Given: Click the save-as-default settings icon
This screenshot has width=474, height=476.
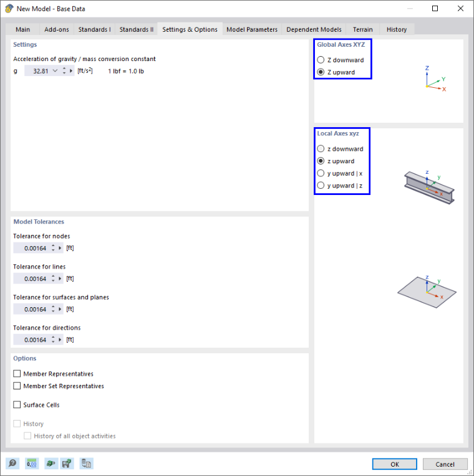Looking at the screenshot, I should coord(67,464).
